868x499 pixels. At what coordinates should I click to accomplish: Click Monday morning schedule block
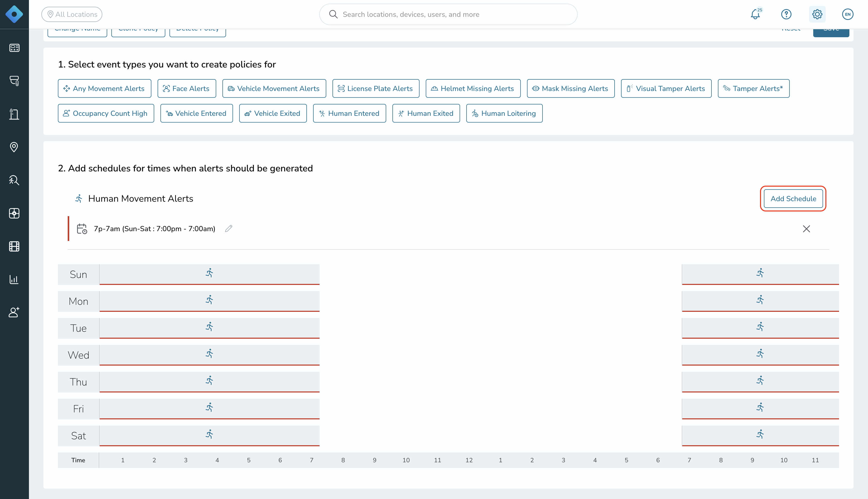[209, 301]
